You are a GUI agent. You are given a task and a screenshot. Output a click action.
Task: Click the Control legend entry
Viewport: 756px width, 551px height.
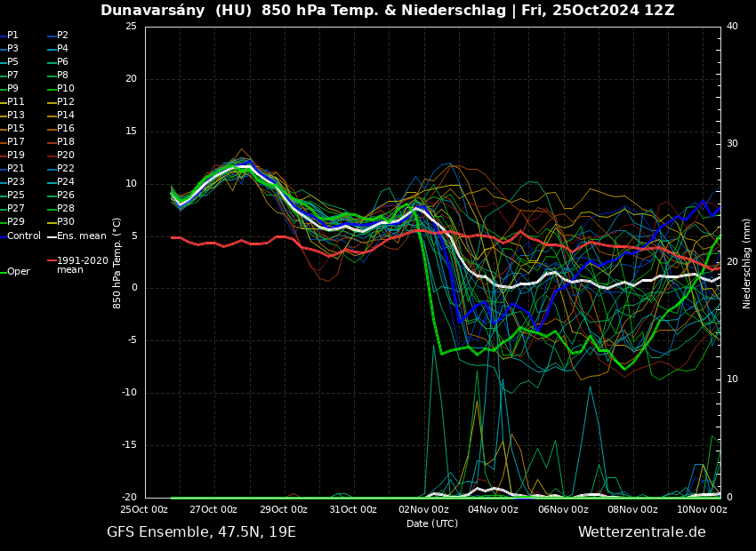click(x=24, y=236)
